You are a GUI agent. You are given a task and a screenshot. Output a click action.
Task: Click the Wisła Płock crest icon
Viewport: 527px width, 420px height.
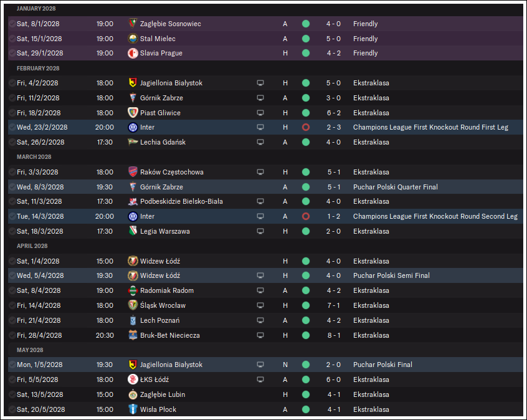[133, 409]
